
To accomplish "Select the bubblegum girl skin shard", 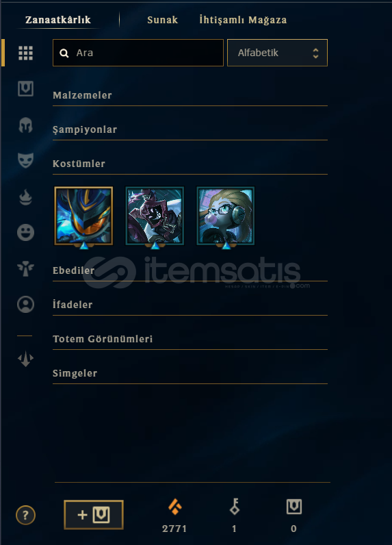I will (x=226, y=216).
